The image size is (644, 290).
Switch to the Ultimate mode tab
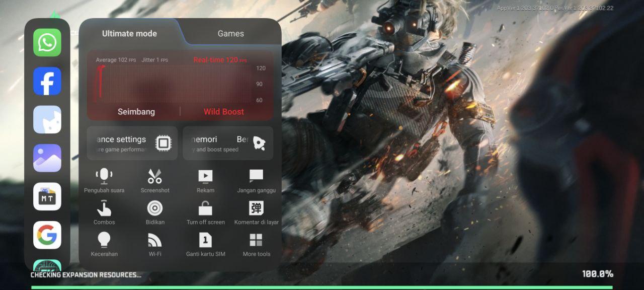tap(129, 34)
